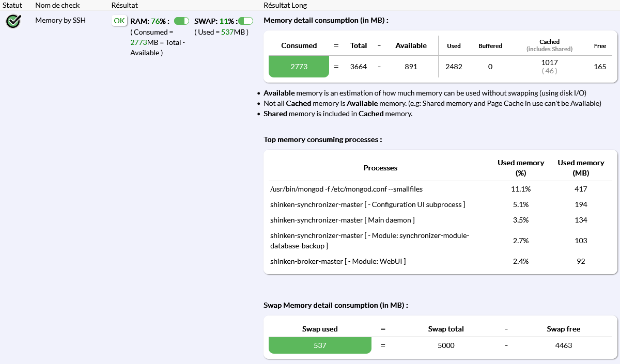
Task: Click the green checkmark status icon
Action: [x=13, y=21]
